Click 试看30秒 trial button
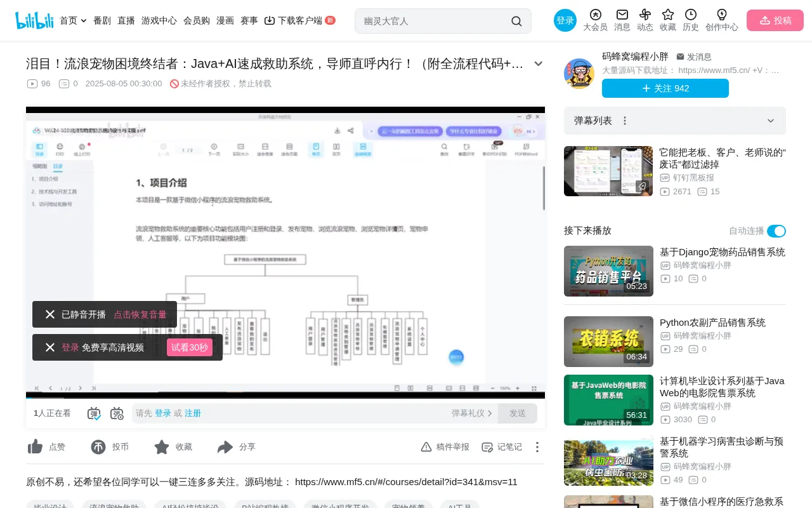Image resolution: width=812 pixels, height=508 pixels. [190, 347]
